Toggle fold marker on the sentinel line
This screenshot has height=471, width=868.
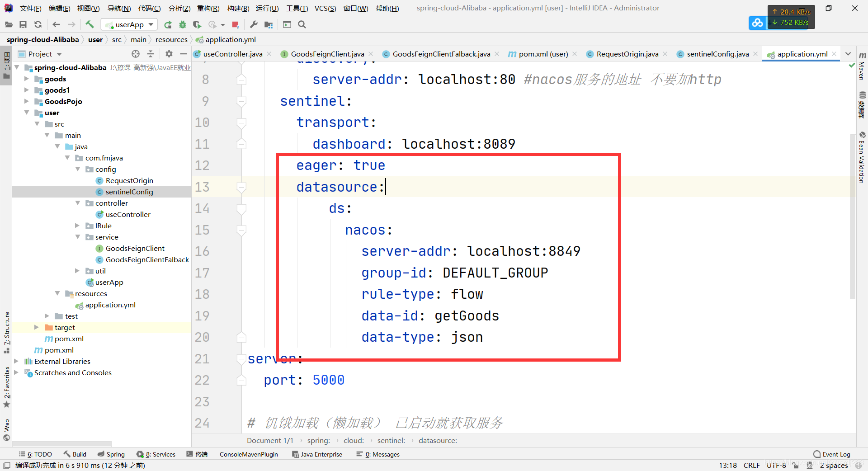pos(241,101)
